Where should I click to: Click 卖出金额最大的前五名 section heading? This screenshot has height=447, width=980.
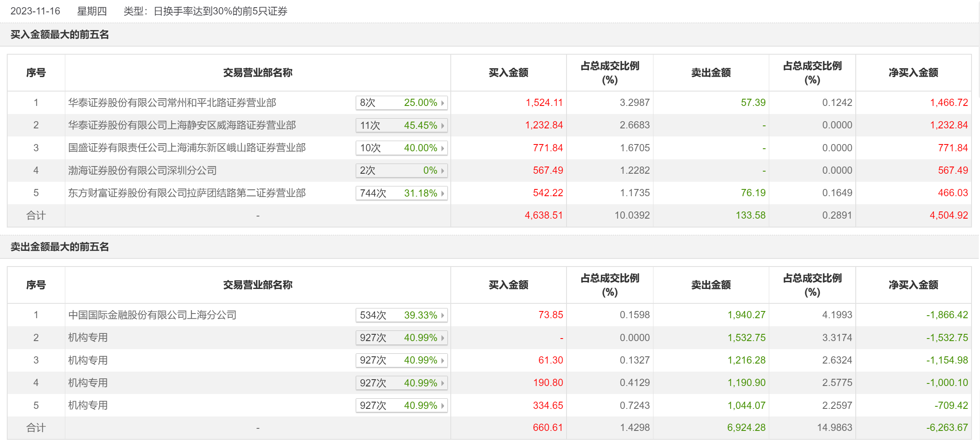[60, 247]
